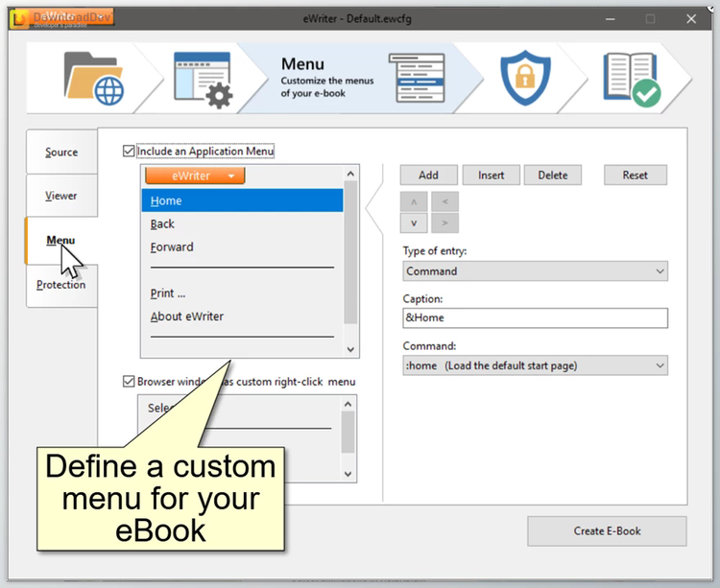
Task: Click the Insert button
Action: [491, 176]
